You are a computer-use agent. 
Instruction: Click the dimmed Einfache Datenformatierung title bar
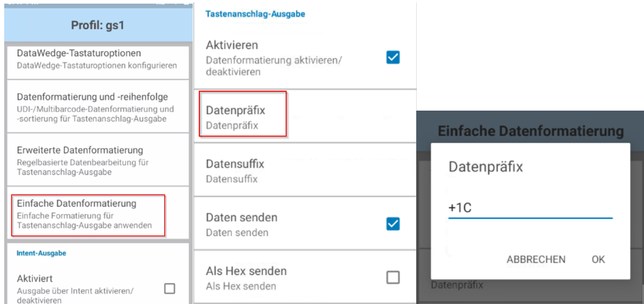530,131
